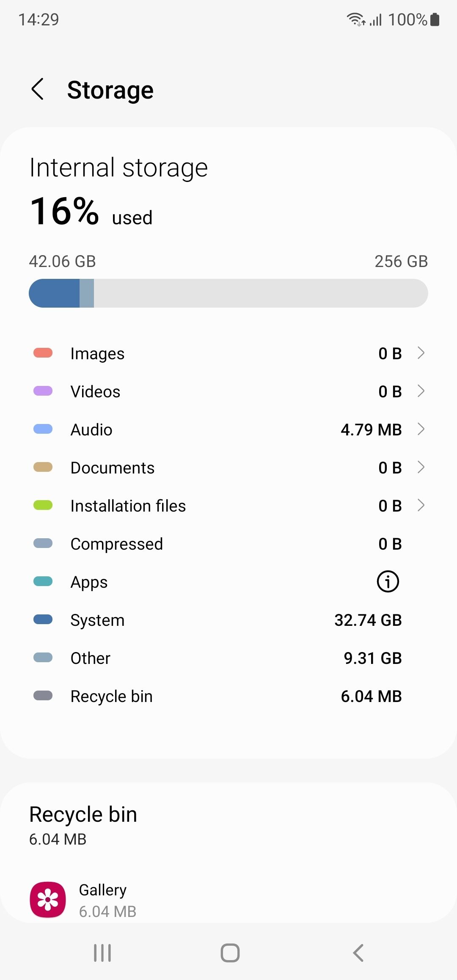Tap the system back navigation button

358,953
